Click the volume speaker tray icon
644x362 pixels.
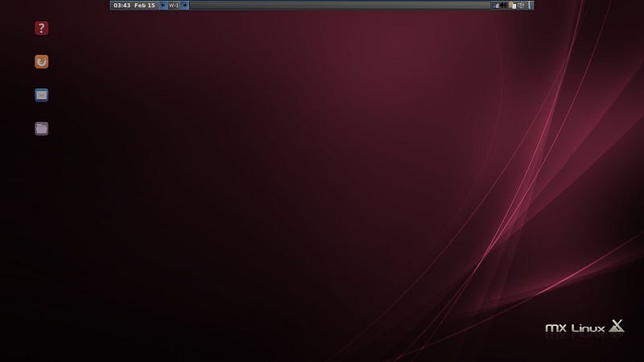503,6
